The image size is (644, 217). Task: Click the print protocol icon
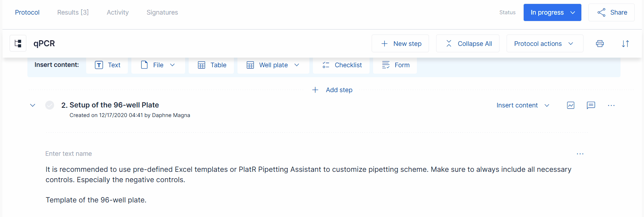click(600, 43)
